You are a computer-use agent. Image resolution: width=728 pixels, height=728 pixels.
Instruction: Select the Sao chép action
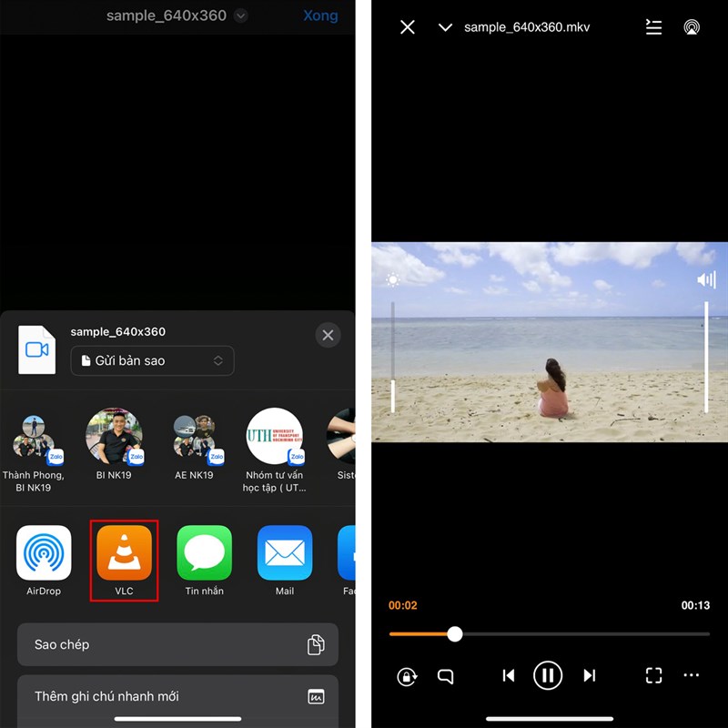click(x=177, y=644)
